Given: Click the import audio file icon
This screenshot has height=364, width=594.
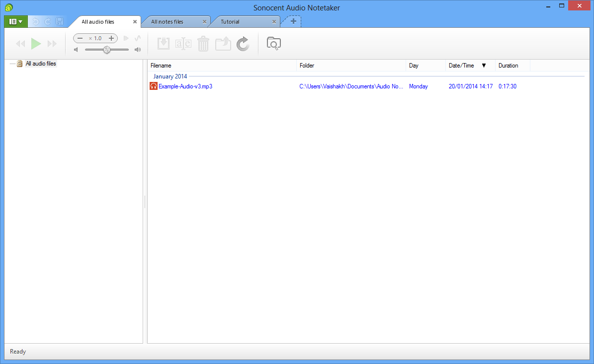Looking at the screenshot, I should pos(164,43).
